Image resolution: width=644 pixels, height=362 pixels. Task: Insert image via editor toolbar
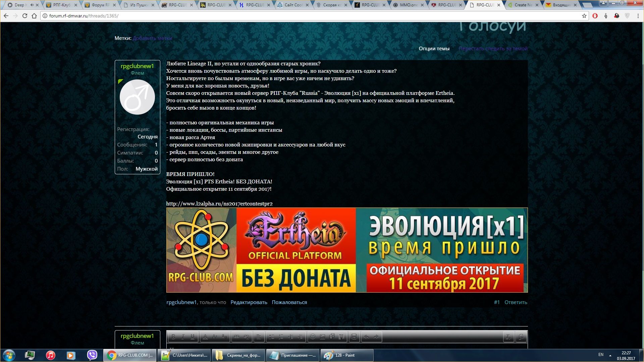point(322,337)
